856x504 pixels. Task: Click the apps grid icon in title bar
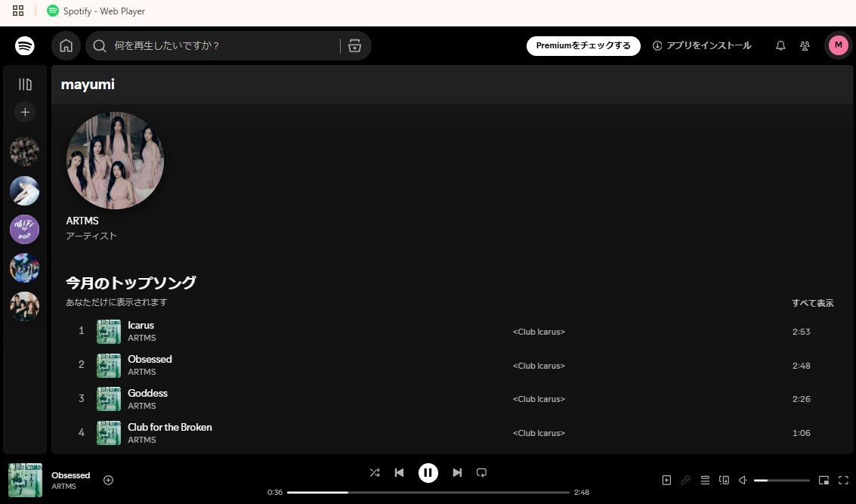click(18, 11)
